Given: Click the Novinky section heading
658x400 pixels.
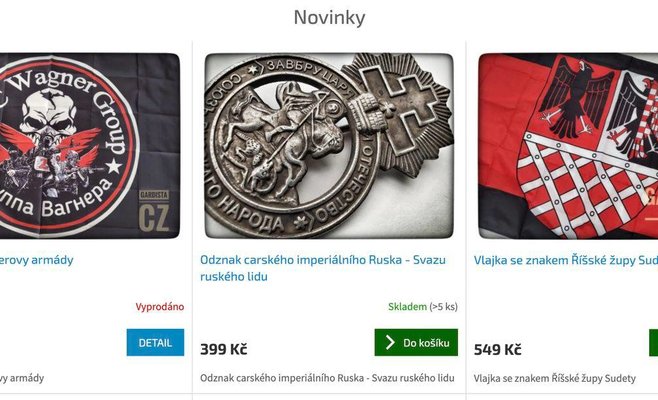Looking at the screenshot, I should coord(329,18).
